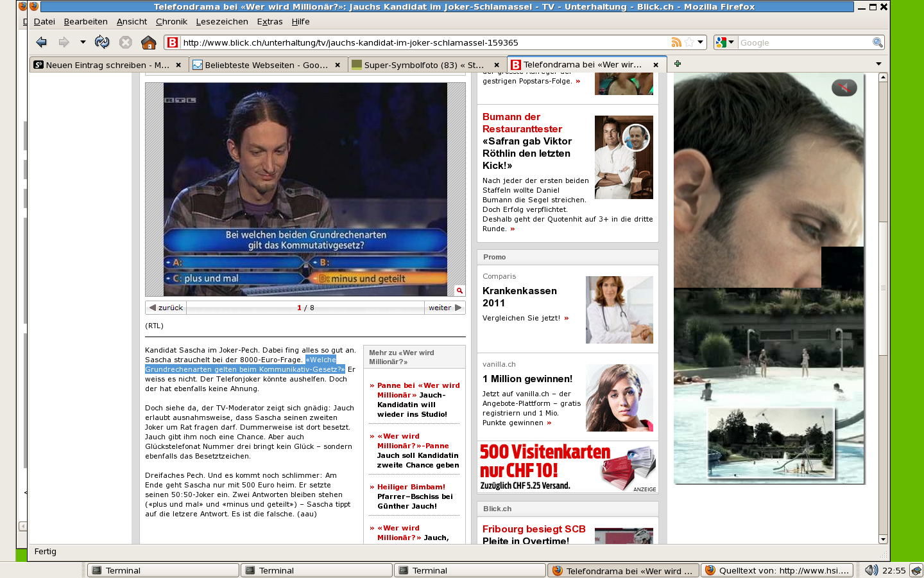924x578 pixels.
Task: Open a new tab with the plus button
Action: point(677,64)
